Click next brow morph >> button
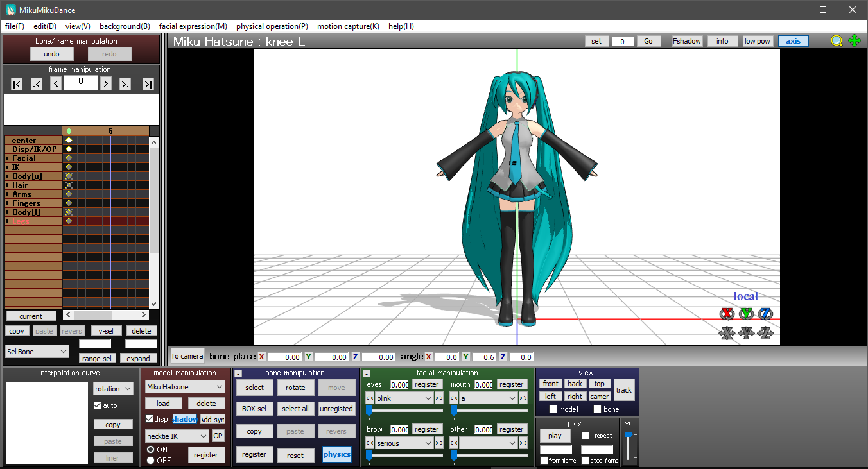Viewport: 868px width, 469px height. 439,443
